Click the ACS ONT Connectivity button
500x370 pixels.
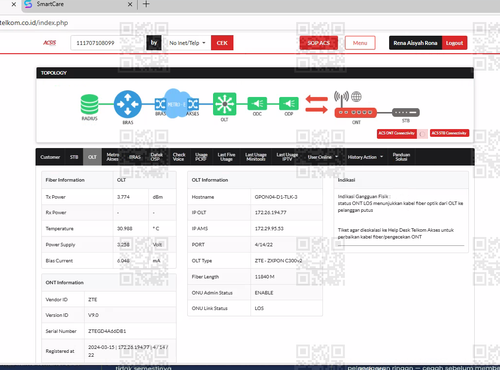[397, 133]
